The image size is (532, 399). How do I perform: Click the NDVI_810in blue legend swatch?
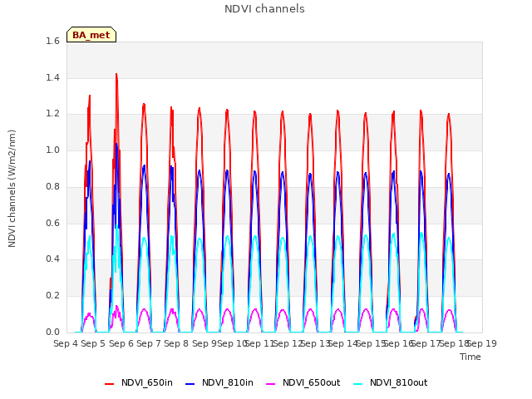point(190,383)
